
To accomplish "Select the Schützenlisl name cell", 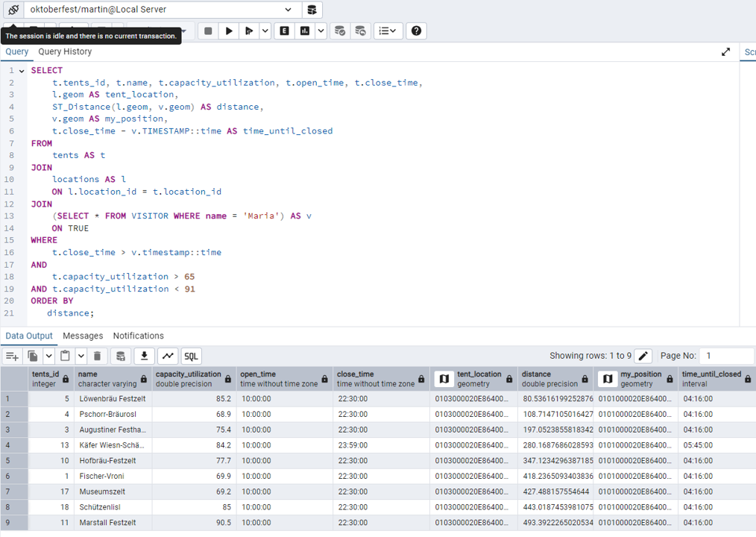I will point(113,507).
